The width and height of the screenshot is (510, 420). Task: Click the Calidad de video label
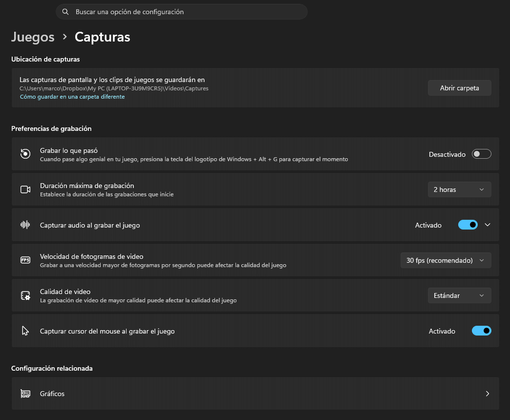[65, 292]
